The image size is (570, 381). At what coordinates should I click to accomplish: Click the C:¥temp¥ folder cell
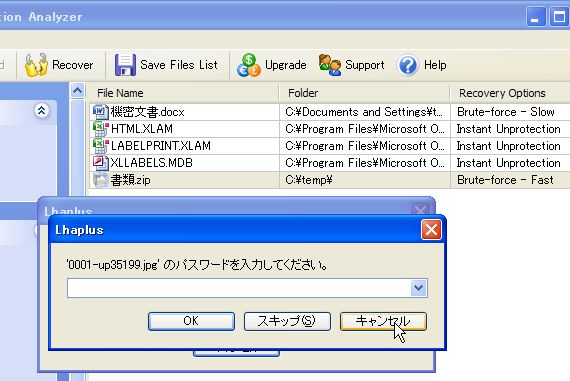(365, 180)
